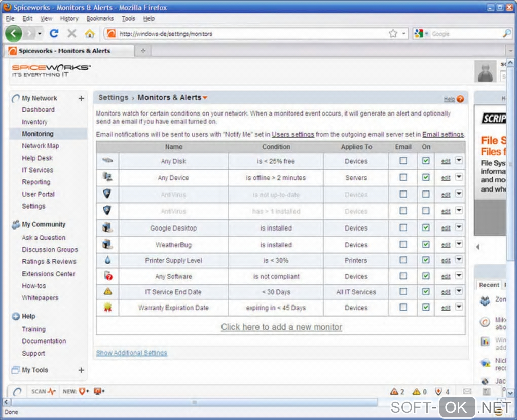
Task: Open the dropdown arrow in IT Service End Date row
Action: pyautogui.click(x=459, y=291)
